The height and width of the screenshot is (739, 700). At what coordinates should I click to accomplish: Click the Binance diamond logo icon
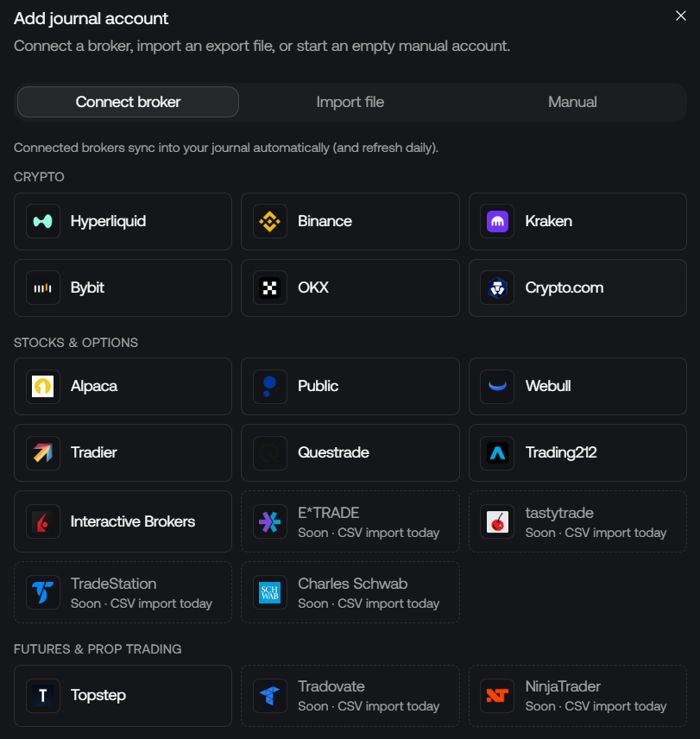pos(270,221)
